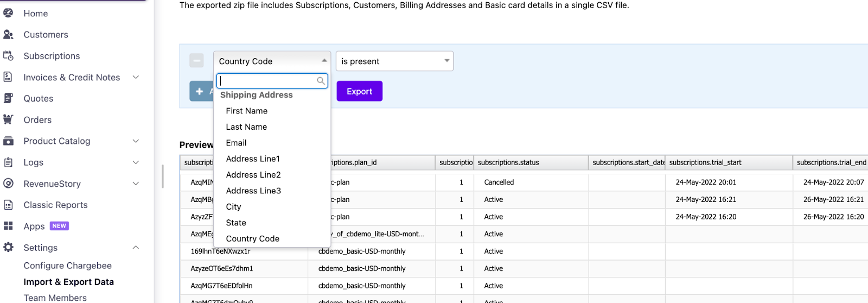Open Subscriptions via its sidebar icon
The height and width of the screenshot is (303, 868).
pos(8,55)
